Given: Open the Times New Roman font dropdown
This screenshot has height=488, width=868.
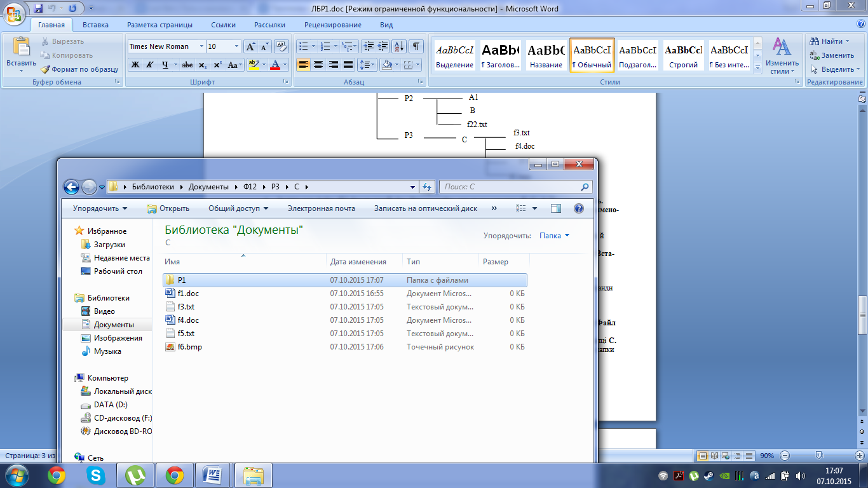Looking at the screenshot, I should 201,46.
